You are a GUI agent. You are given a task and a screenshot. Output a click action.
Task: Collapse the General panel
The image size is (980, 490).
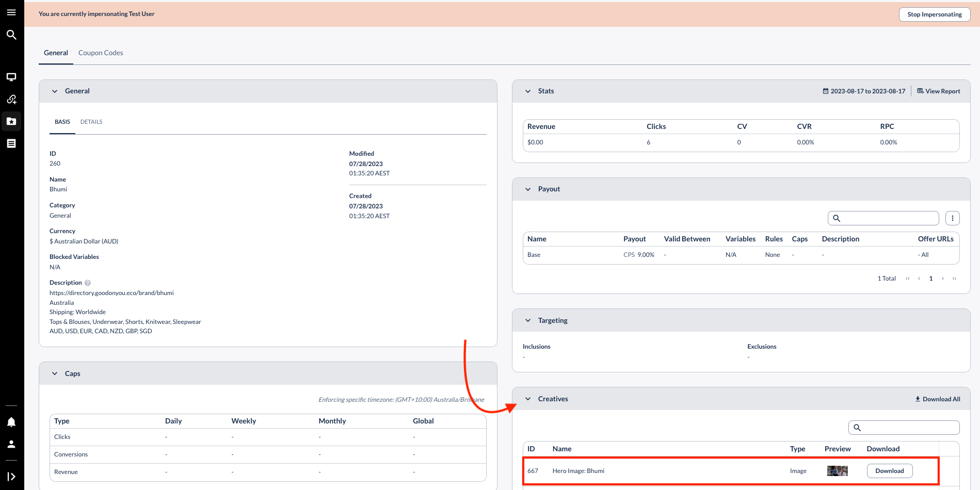click(x=55, y=91)
